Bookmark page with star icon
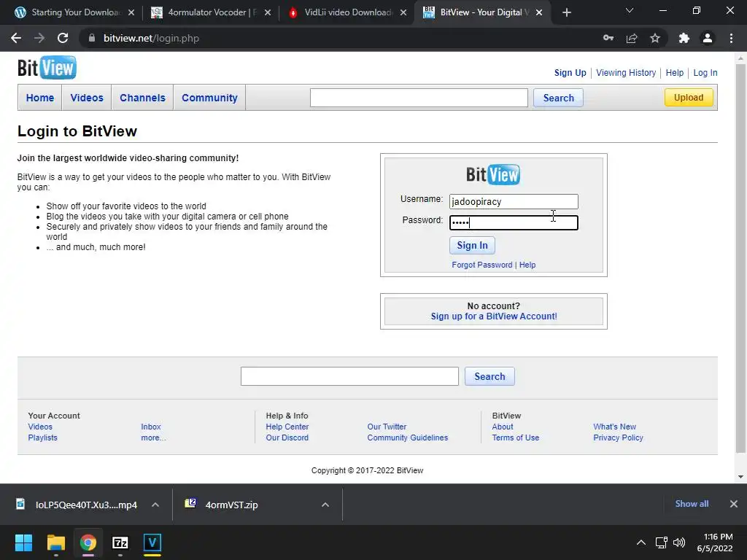Image resolution: width=747 pixels, height=560 pixels. [655, 38]
